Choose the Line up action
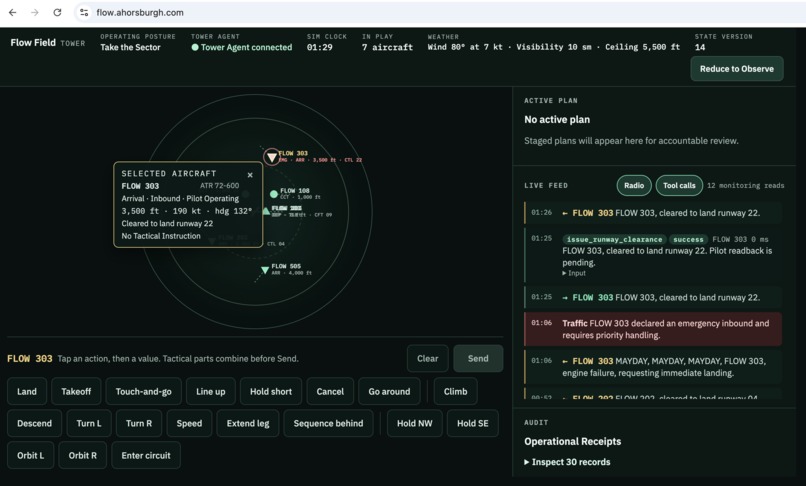 tap(211, 391)
